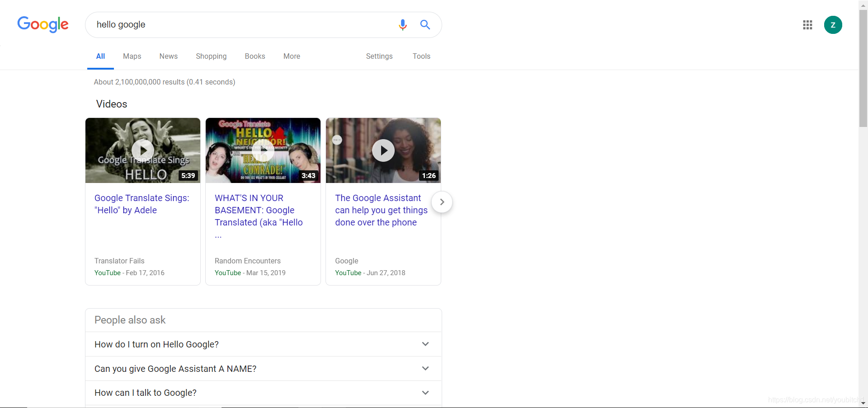Screen dimensions: 868x408
Task: Switch to the Books tab
Action: coord(255,56)
